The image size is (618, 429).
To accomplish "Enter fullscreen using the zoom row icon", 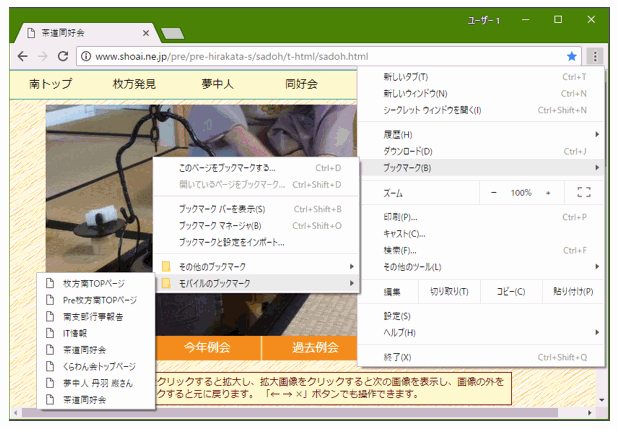I will click(x=584, y=192).
